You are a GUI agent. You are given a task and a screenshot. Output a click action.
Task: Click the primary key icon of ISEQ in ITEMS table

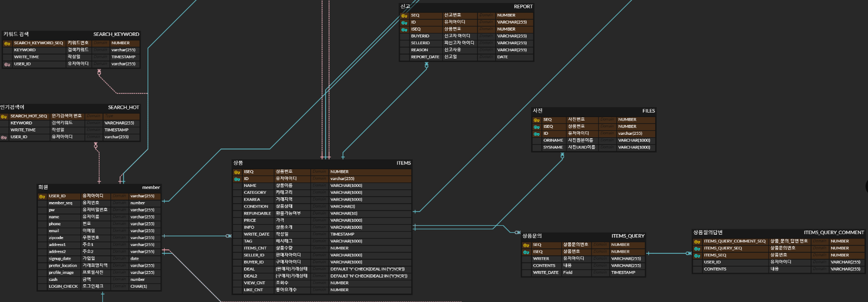(237, 172)
